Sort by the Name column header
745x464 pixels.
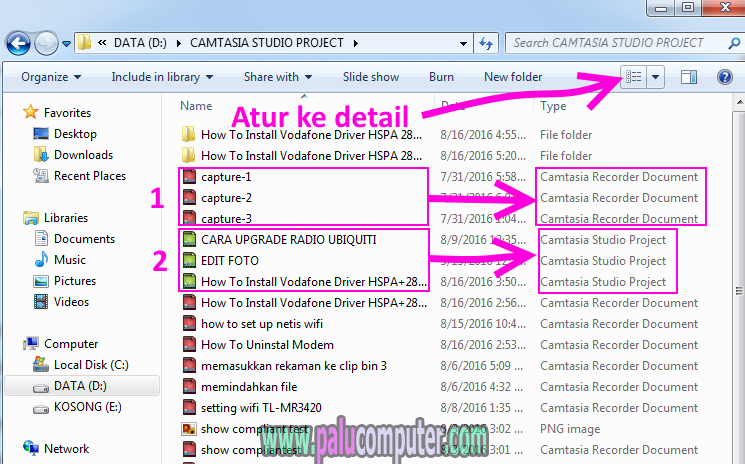pyautogui.click(x=196, y=106)
